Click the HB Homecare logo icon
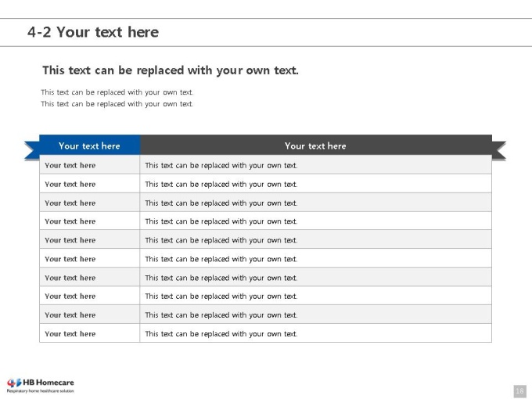 pos(14,383)
